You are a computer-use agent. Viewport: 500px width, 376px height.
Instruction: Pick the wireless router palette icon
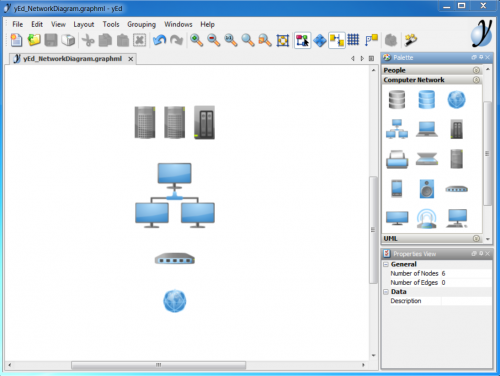coord(427,219)
